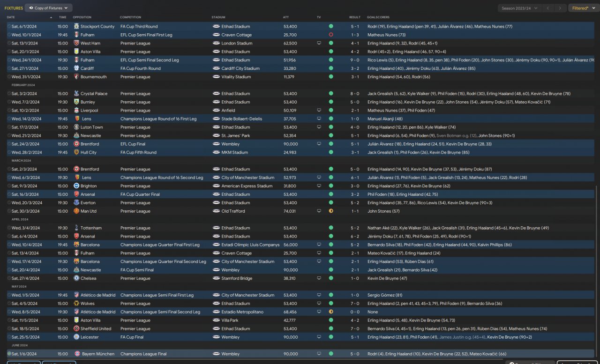600x364 pixels.
Task: Click the Man Utd club badge
Action: pos(76,211)
